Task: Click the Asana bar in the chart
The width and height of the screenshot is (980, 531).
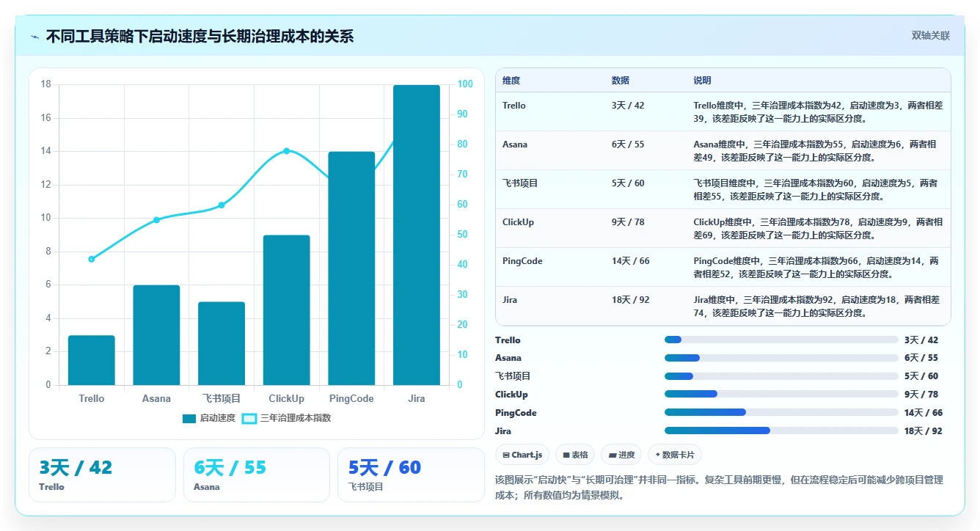Action: click(x=156, y=335)
